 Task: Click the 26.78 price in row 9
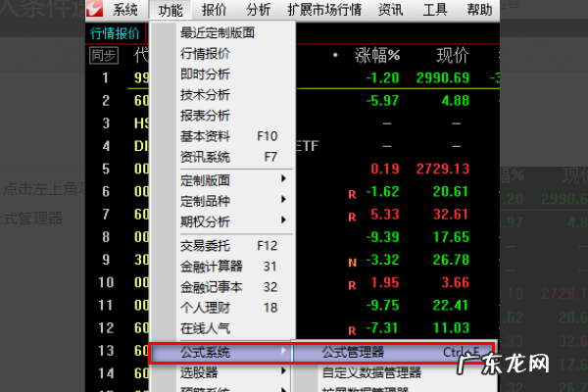(x=451, y=260)
